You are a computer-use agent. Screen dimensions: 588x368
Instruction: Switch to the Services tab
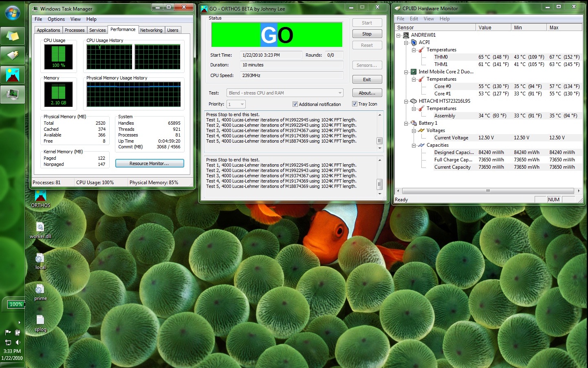coord(97,30)
